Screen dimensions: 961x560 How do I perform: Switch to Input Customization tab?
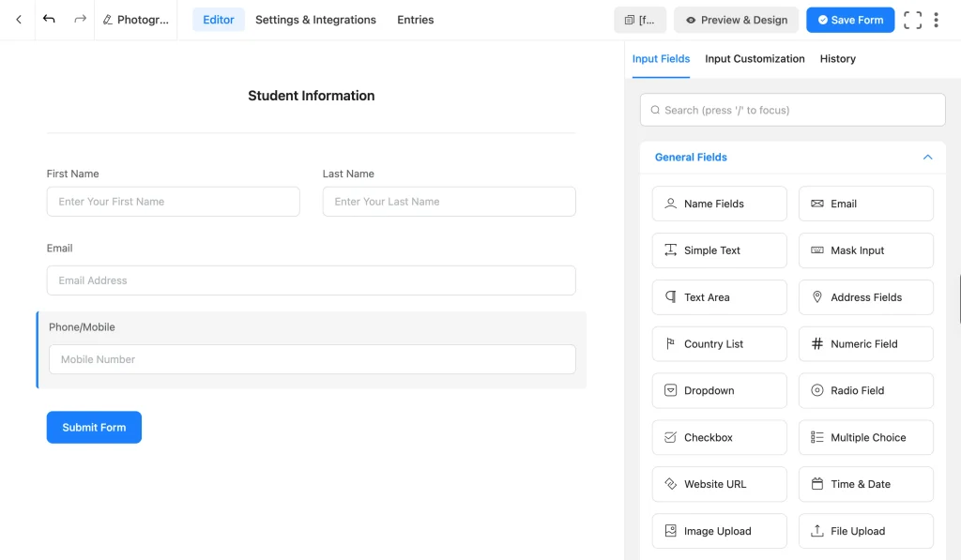[755, 59]
